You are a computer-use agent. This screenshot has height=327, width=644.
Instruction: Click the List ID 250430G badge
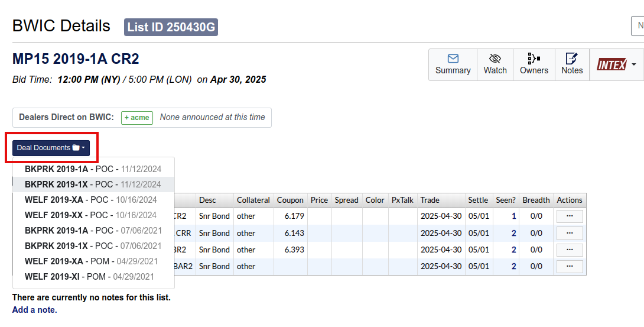(x=171, y=27)
